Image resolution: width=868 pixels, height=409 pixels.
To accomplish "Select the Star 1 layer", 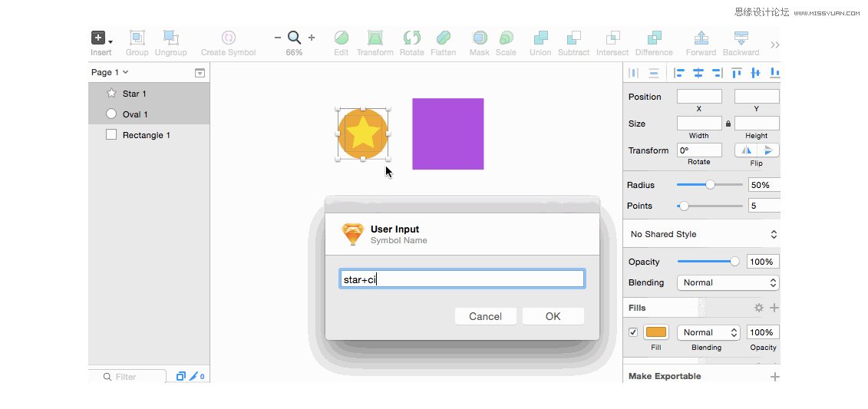I will pyautogui.click(x=134, y=94).
